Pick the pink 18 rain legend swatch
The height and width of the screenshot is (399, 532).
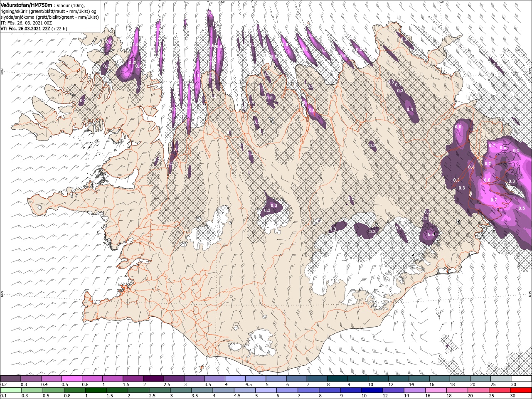458,390
